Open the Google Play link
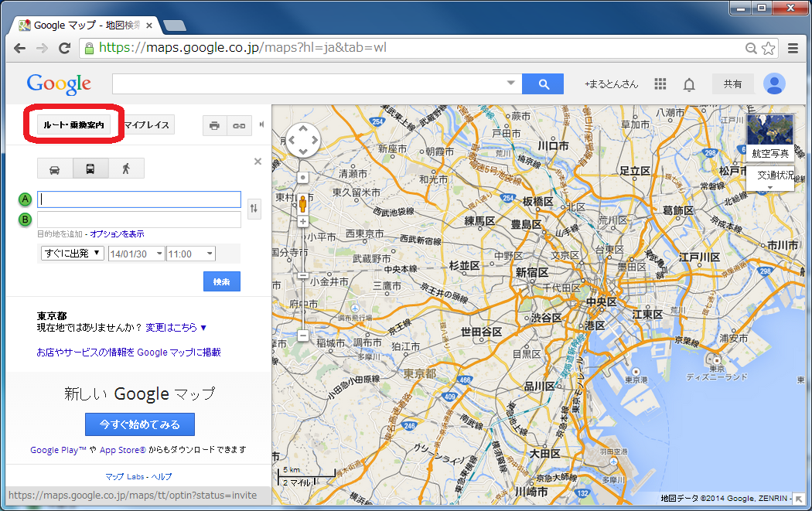 (58, 450)
